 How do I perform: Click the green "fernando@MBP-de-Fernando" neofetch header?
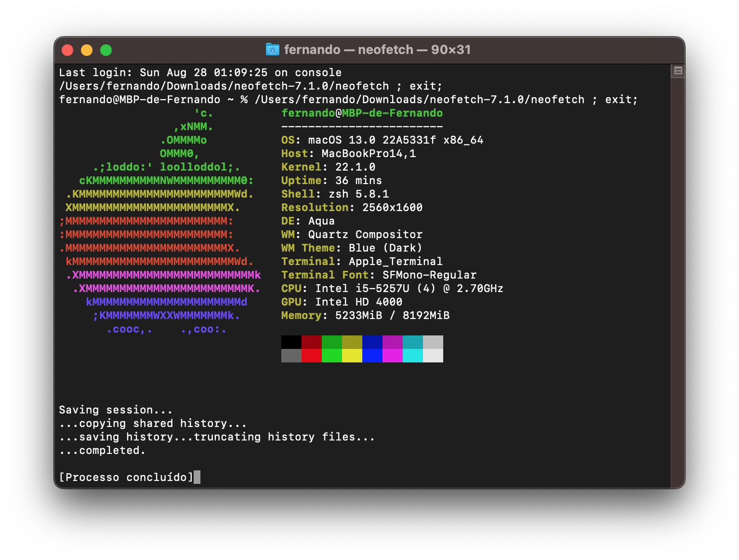click(362, 113)
